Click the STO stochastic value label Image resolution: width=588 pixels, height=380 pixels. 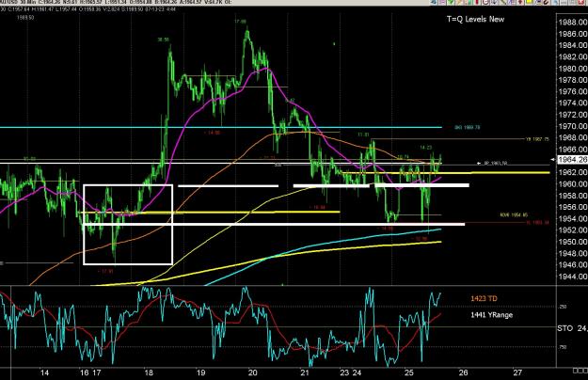572,328
